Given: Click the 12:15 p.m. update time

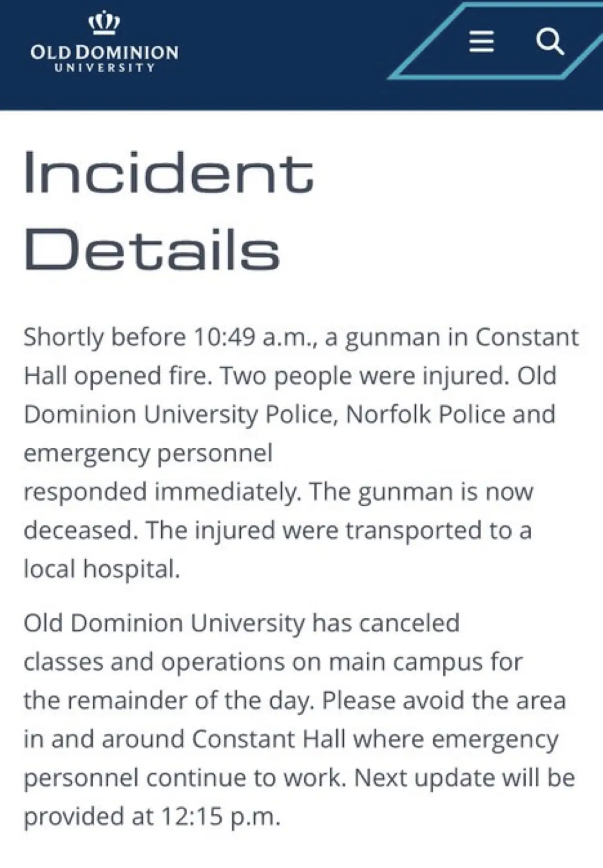Looking at the screenshot, I should coord(221,817).
